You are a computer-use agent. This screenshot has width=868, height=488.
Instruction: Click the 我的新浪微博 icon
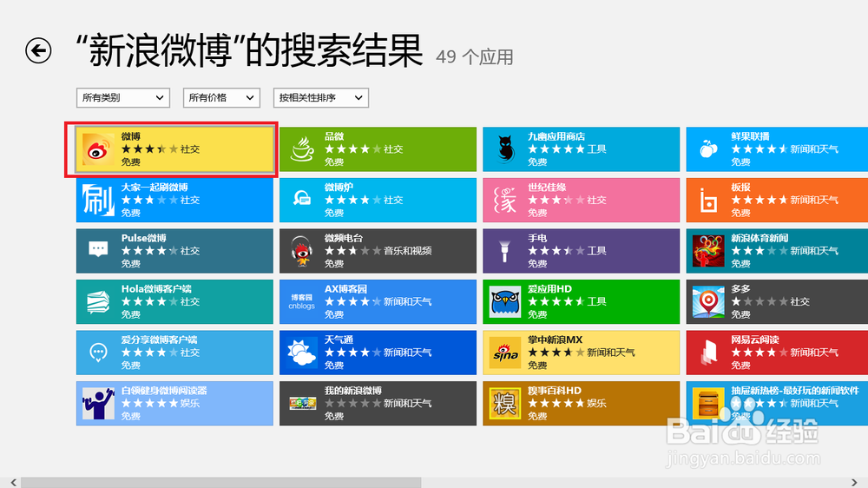pos(302,403)
